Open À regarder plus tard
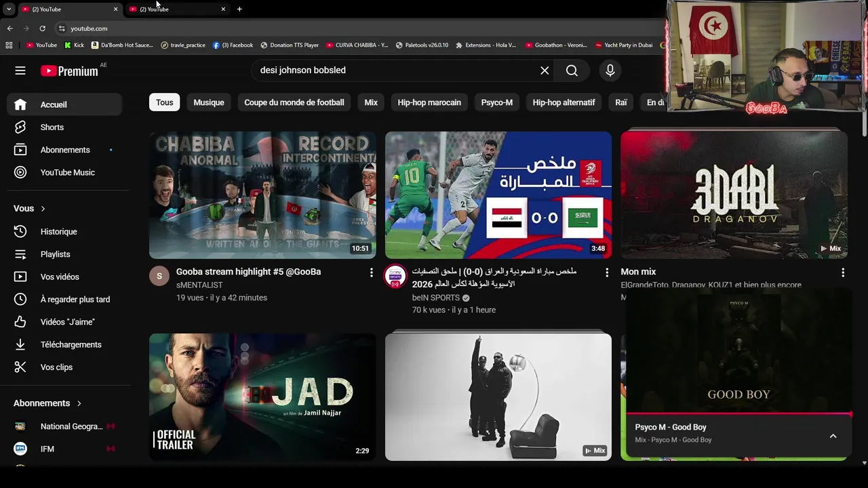The width and height of the screenshot is (868, 488). [x=64, y=300]
